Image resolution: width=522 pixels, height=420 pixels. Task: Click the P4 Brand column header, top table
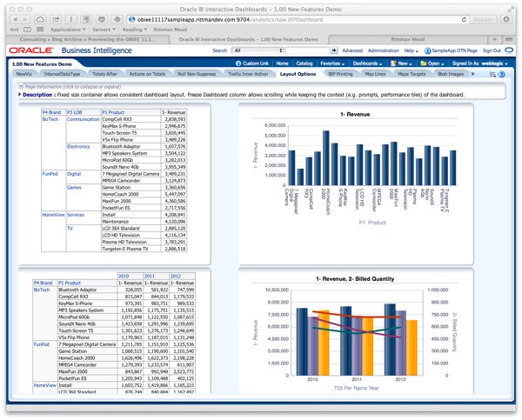point(51,112)
